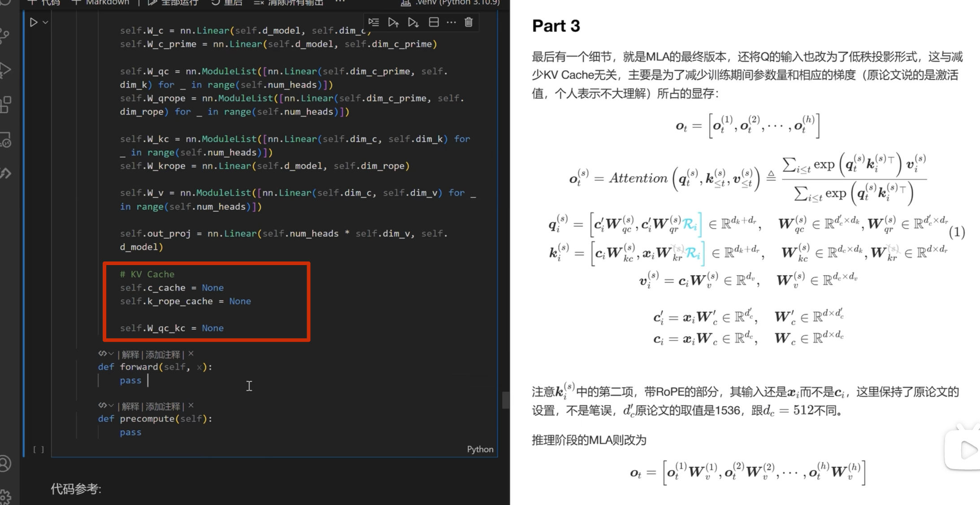This screenshot has width=980, height=505.
Task: Click Run by Line cell toolbar icon
Action: pyautogui.click(x=373, y=22)
